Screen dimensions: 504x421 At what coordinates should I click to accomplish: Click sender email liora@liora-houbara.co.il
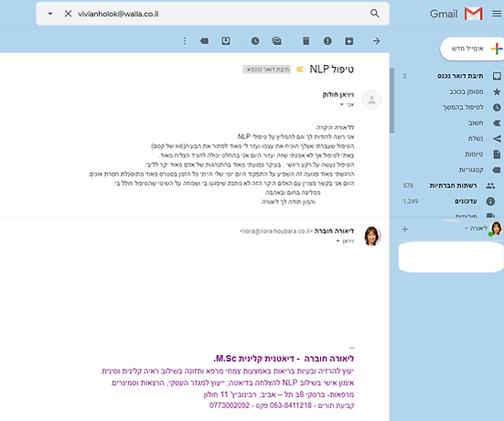276,231
